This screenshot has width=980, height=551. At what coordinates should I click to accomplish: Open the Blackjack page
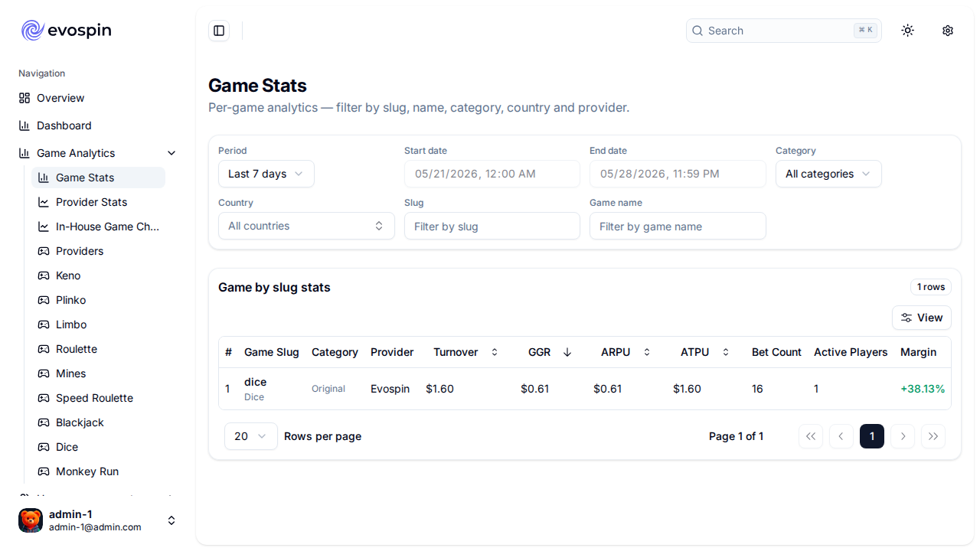click(98, 422)
